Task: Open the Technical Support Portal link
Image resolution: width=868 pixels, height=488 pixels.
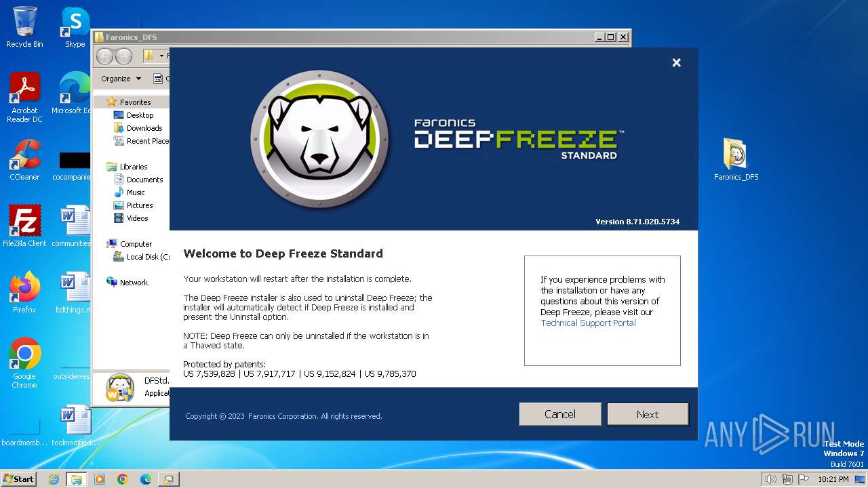Action: (x=588, y=323)
